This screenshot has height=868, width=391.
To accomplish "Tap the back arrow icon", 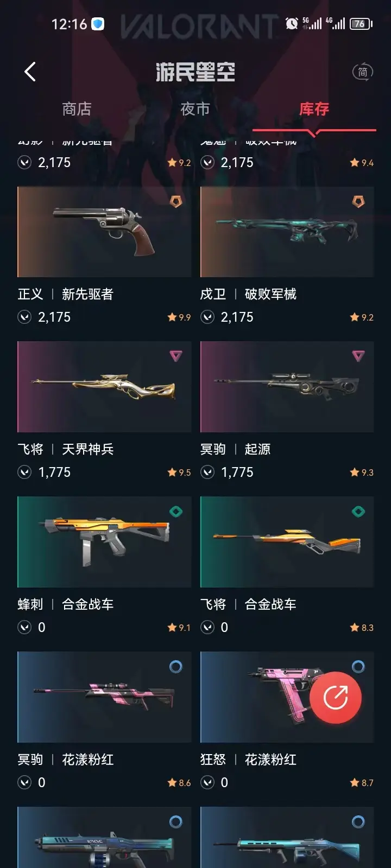I will click(30, 72).
